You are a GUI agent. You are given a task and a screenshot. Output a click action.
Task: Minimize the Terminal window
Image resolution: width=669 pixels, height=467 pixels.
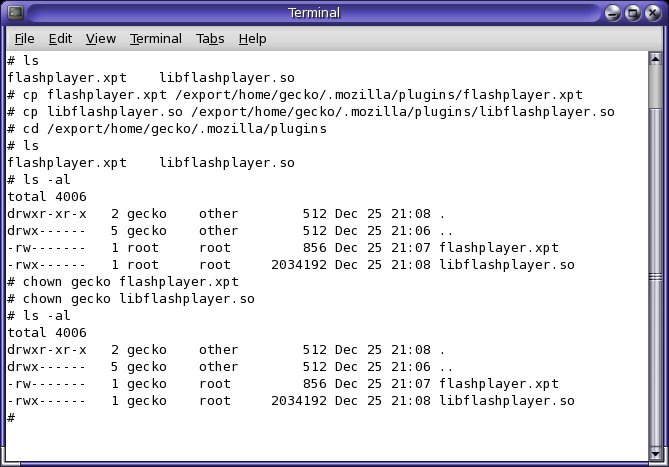(x=613, y=13)
